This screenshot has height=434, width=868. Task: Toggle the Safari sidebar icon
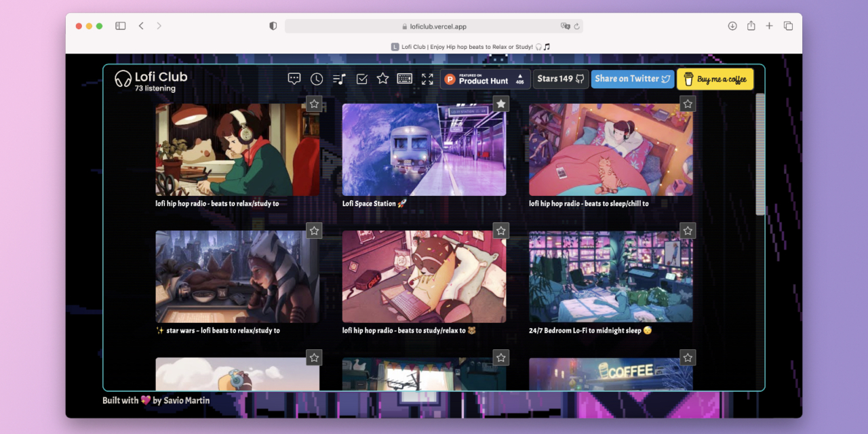coord(120,26)
